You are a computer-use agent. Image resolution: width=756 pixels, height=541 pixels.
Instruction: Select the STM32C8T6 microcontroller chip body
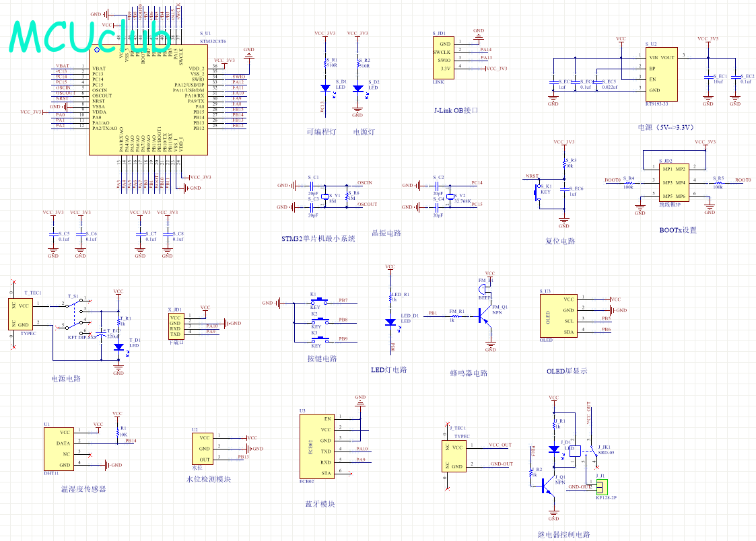pos(149,100)
